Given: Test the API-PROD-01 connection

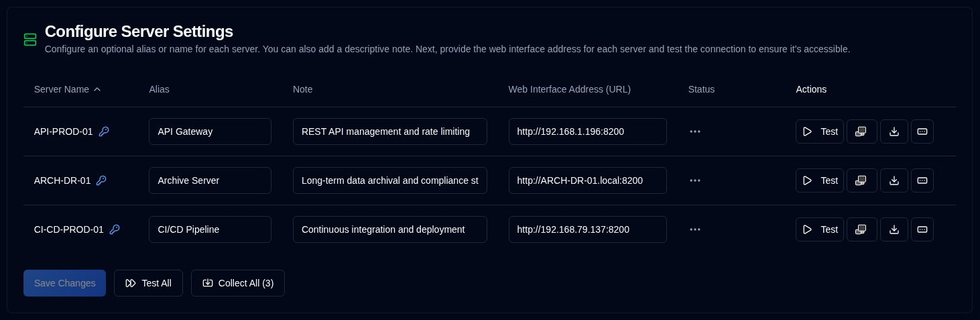Looking at the screenshot, I should 819,131.
